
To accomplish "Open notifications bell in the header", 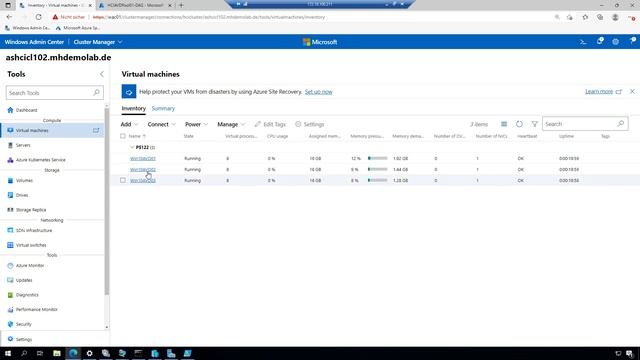I will pyautogui.click(x=600, y=41).
